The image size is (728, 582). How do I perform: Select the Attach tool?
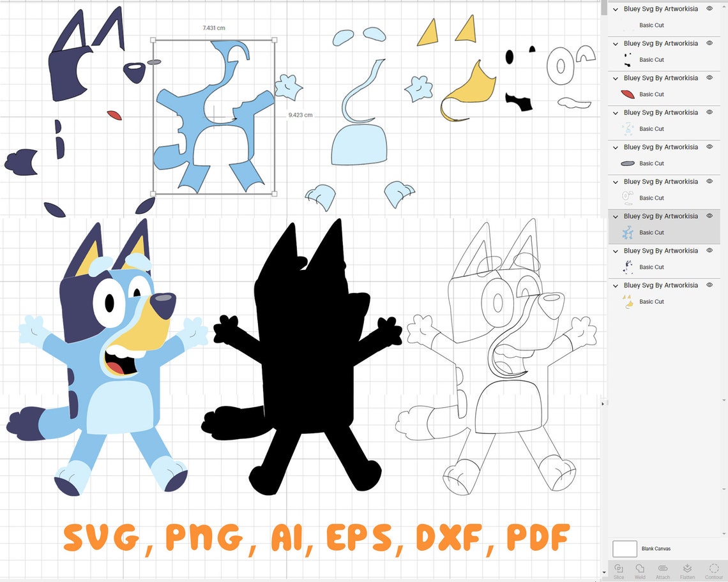(x=663, y=570)
